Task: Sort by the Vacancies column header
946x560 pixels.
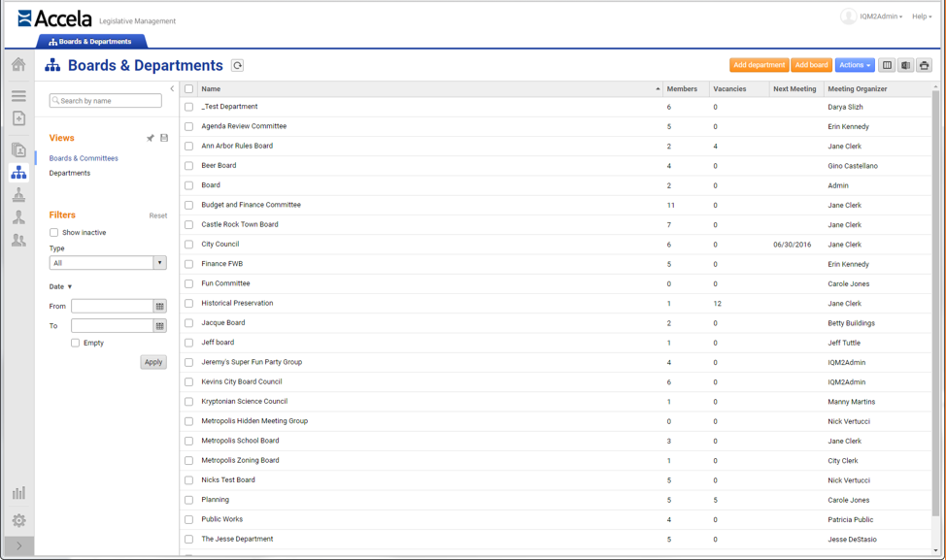Action: point(739,88)
